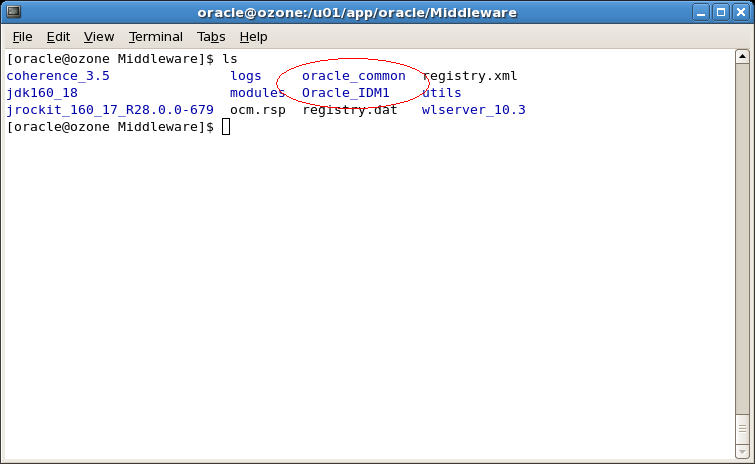Click the jdk160_18 directory name

(42, 93)
